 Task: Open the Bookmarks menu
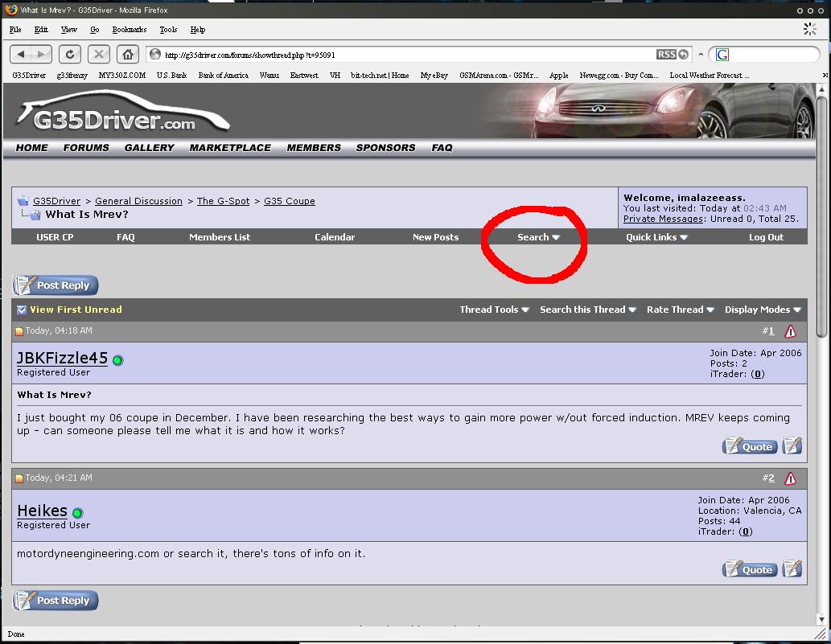(130, 30)
